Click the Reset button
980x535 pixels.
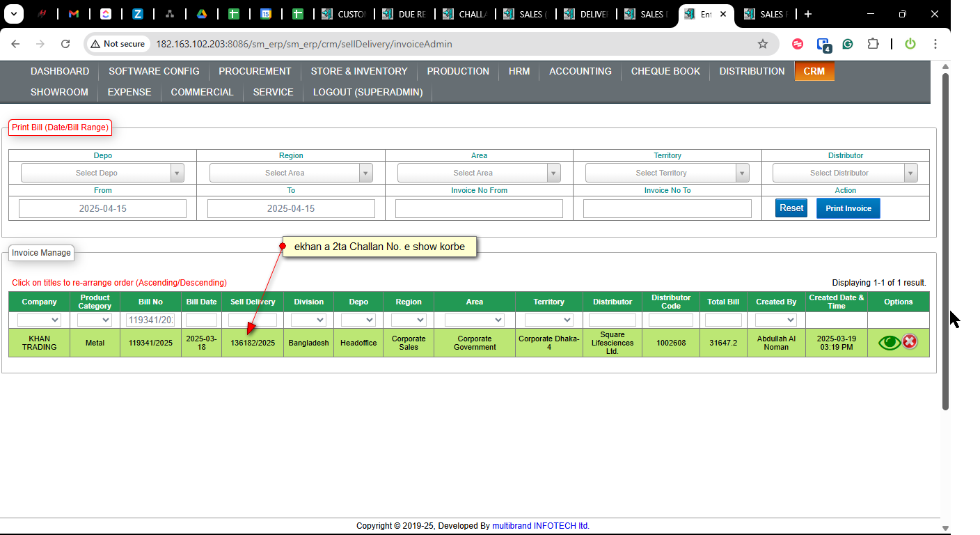791,208
